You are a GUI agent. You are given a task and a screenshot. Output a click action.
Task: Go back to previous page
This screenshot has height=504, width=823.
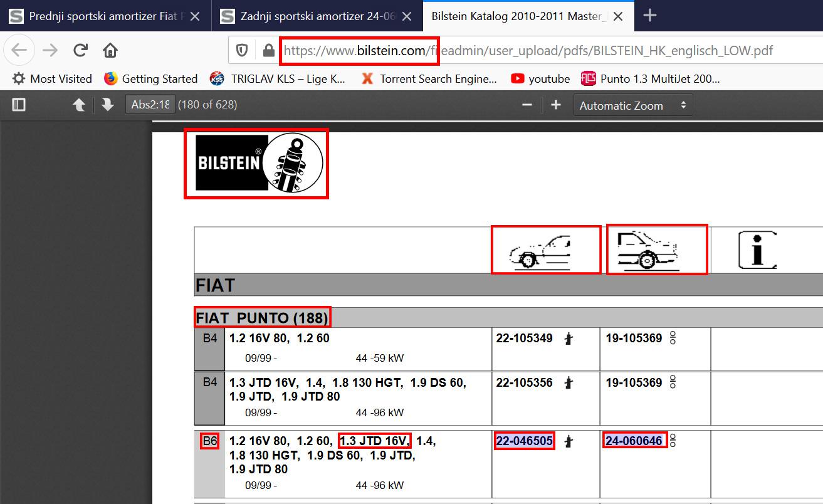[x=19, y=50]
